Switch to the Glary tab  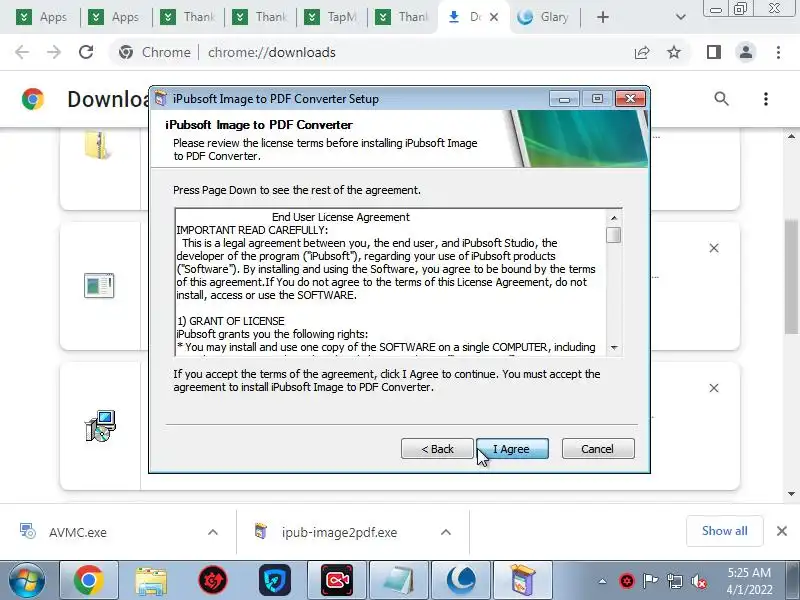tap(542, 17)
